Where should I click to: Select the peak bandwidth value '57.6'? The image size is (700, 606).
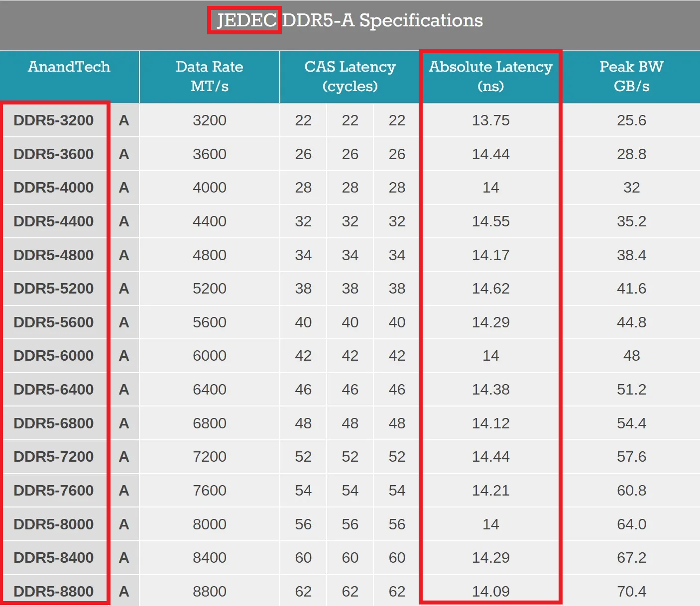[631, 457]
